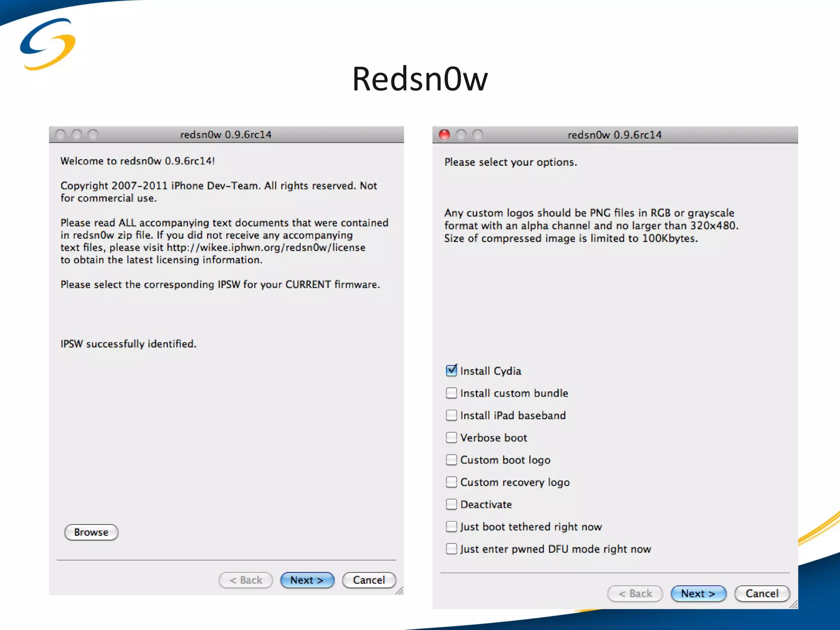Click zoom button of options window

point(477,135)
